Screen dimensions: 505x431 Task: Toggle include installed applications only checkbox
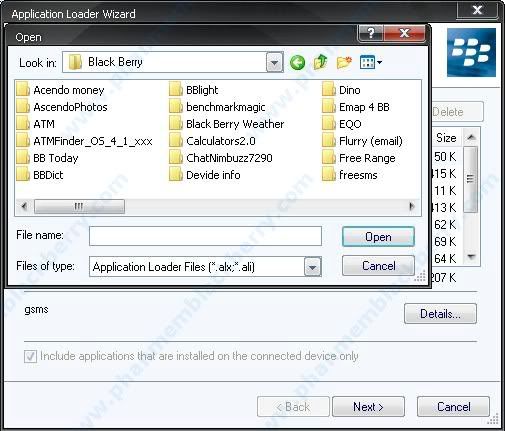[30, 356]
